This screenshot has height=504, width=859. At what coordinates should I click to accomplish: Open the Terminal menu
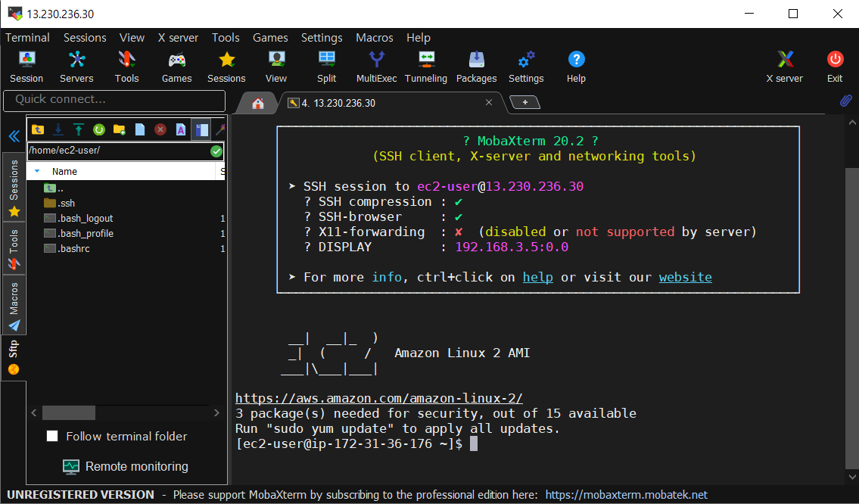pos(27,38)
